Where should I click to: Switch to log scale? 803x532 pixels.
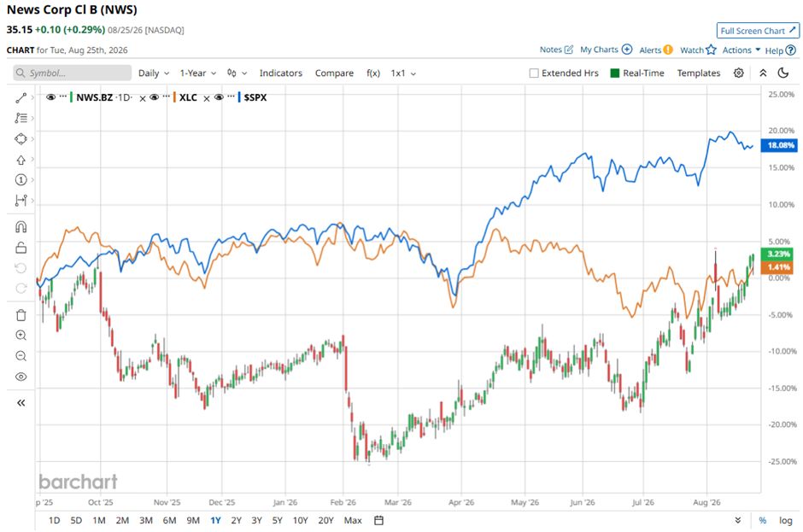[786, 520]
